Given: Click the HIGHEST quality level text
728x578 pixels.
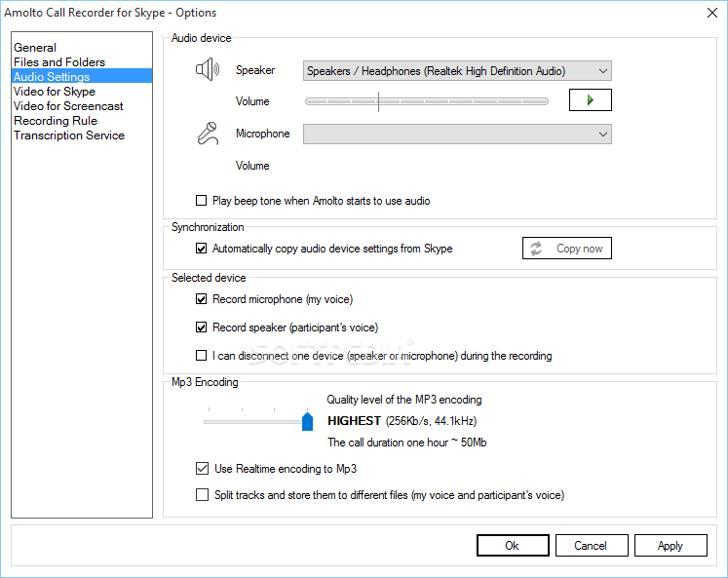Looking at the screenshot, I should (x=354, y=421).
